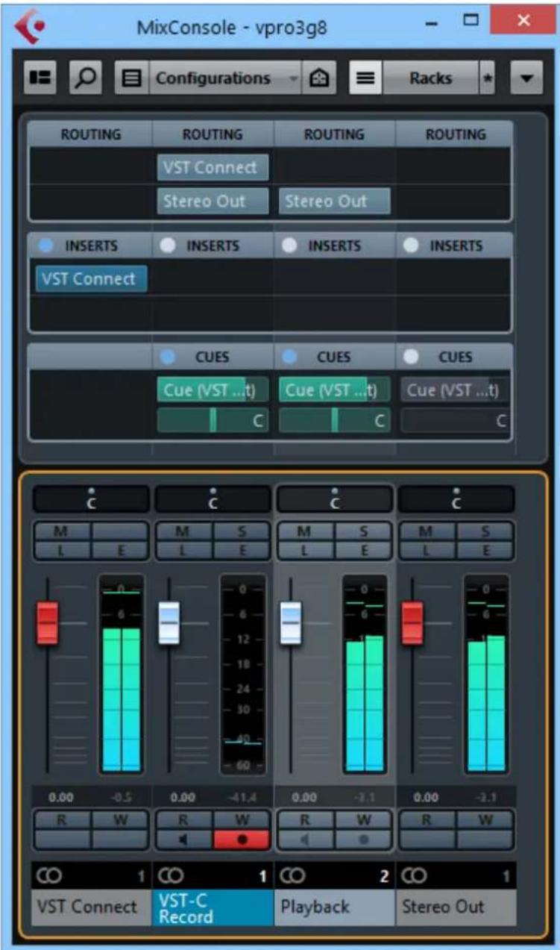Mute the VST Connect channel
This screenshot has height=950, width=560.
[x=62, y=531]
